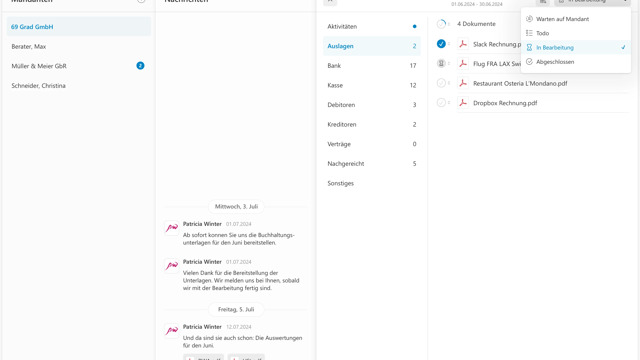Click the message 'Und da sind sie auch schon'

(242, 342)
